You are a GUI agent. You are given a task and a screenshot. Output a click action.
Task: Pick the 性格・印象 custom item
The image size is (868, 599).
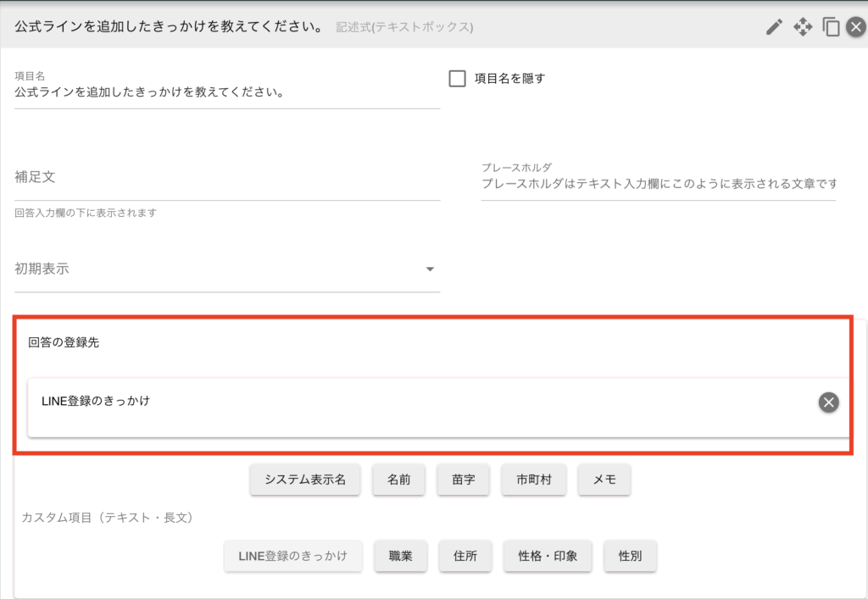click(548, 557)
